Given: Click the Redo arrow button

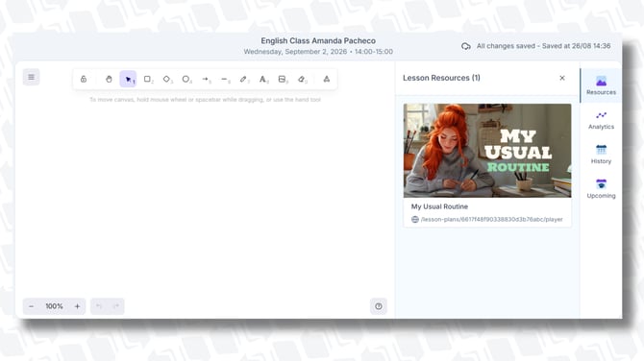Looking at the screenshot, I should coord(116,306).
